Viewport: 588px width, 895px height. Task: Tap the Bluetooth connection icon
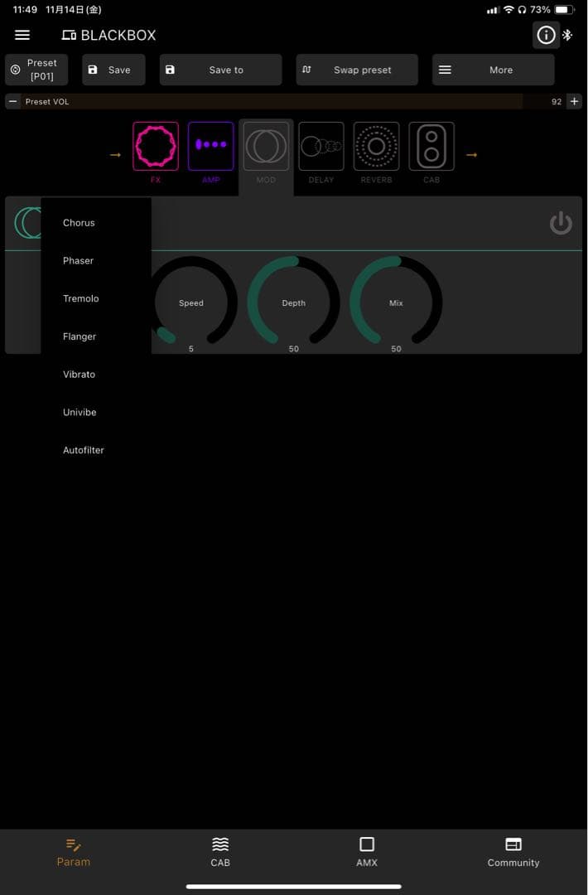[x=567, y=35]
